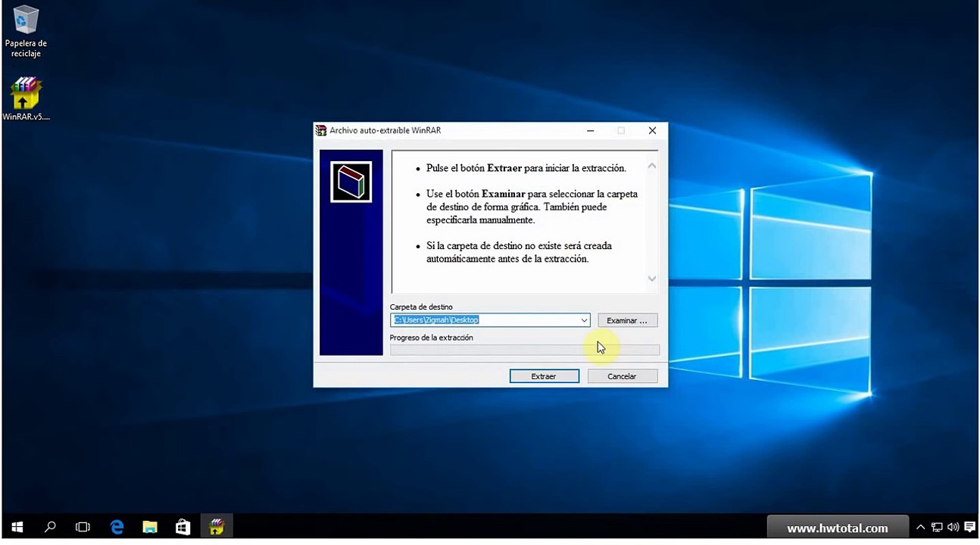Expand the destination folder dropdown arrow

(x=584, y=320)
